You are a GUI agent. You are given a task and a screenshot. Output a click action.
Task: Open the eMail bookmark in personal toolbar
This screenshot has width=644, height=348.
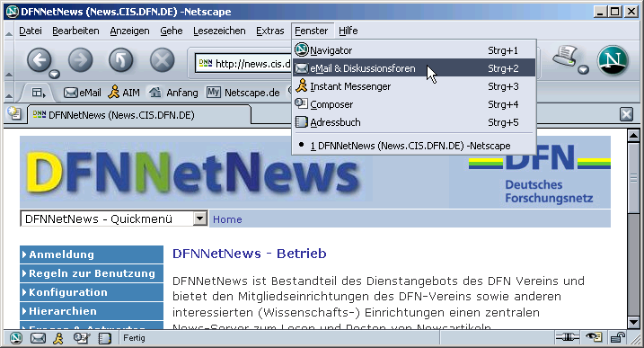tap(83, 93)
